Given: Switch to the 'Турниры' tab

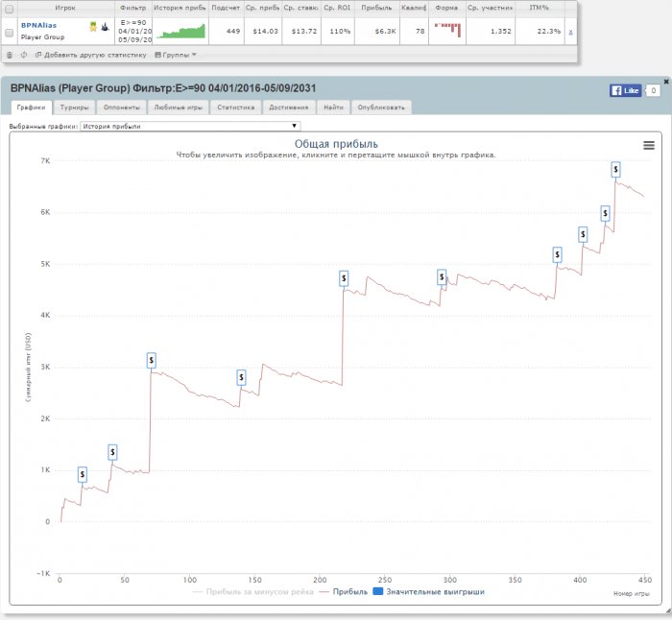Looking at the screenshot, I should (x=74, y=107).
